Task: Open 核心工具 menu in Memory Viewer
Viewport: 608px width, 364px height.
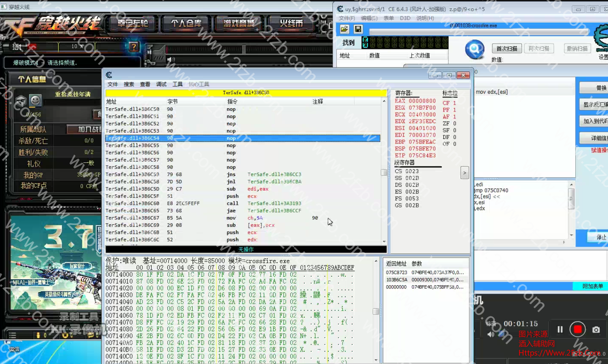Action: click(198, 84)
